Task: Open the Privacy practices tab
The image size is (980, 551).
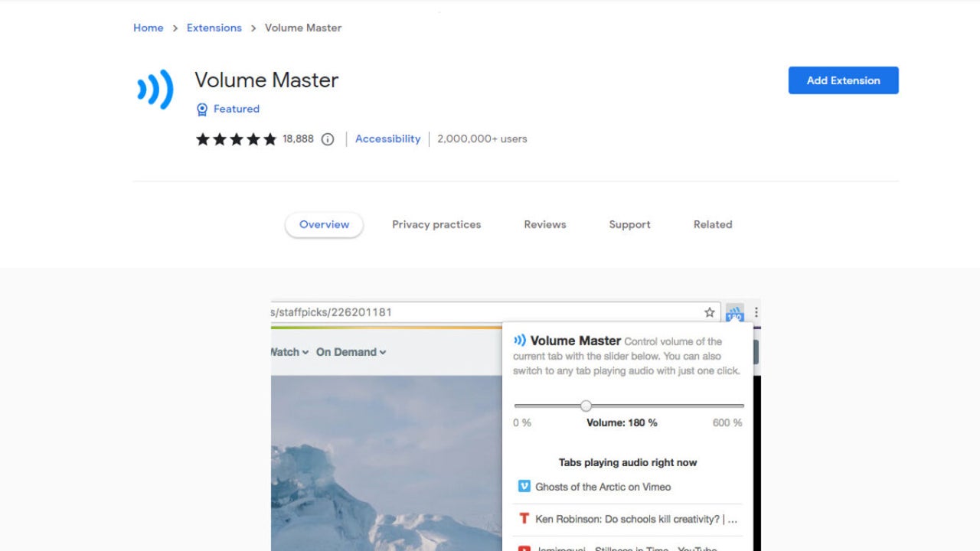Action: (x=436, y=224)
